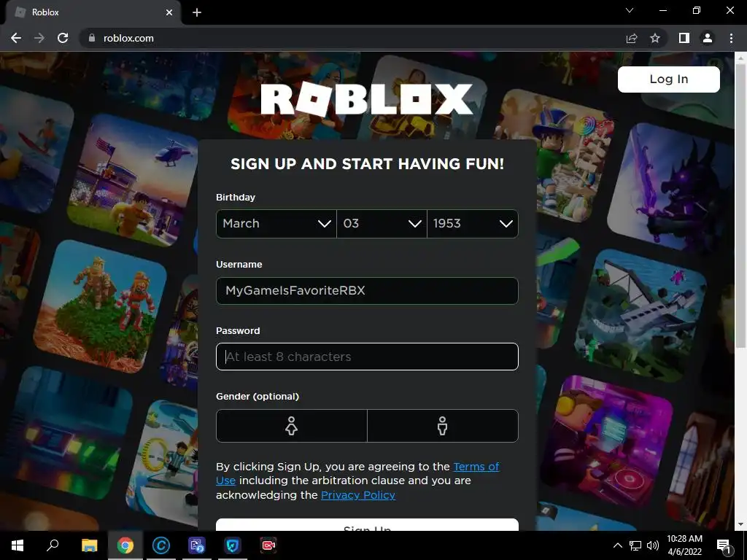Open File Explorer from taskbar

tap(89, 545)
